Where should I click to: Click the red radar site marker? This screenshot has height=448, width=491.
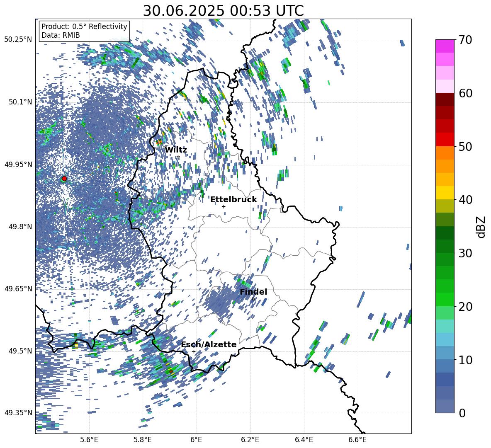coord(64,179)
